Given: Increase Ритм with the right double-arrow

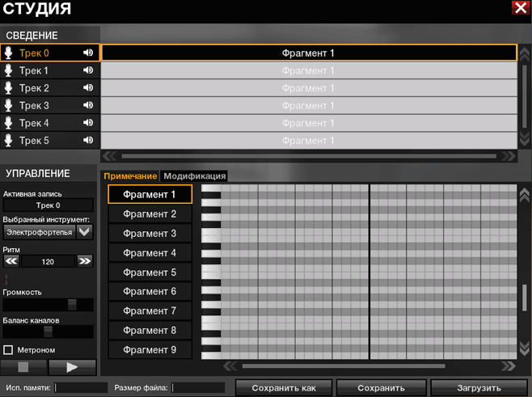Looking at the screenshot, I should coord(85,261).
